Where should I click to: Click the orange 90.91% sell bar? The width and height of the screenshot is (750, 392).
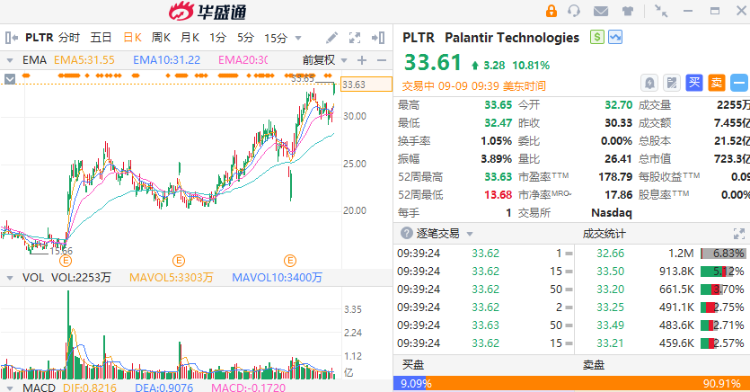click(x=589, y=383)
